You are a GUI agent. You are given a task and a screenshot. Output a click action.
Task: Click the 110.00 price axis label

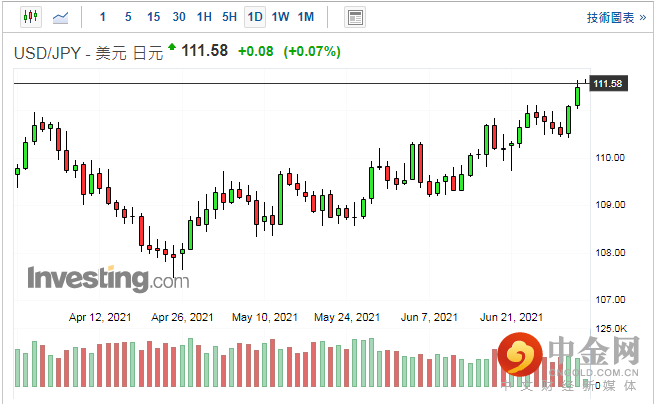[610, 158]
